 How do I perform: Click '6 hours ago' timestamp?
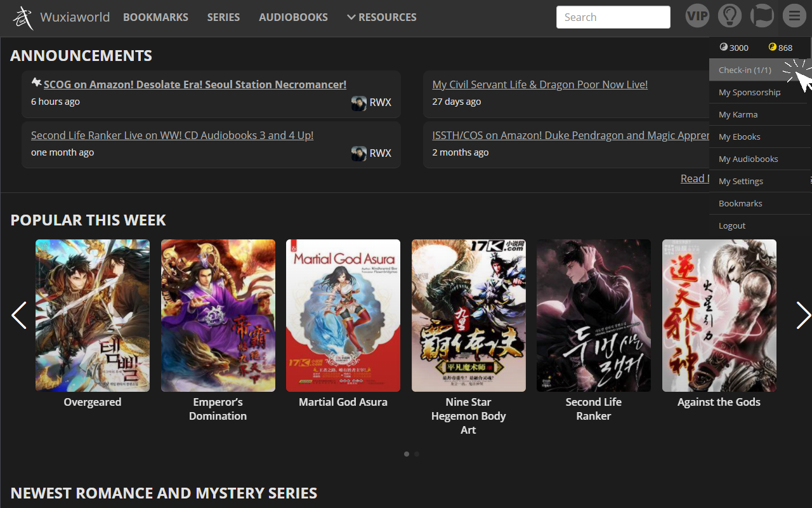coord(55,102)
